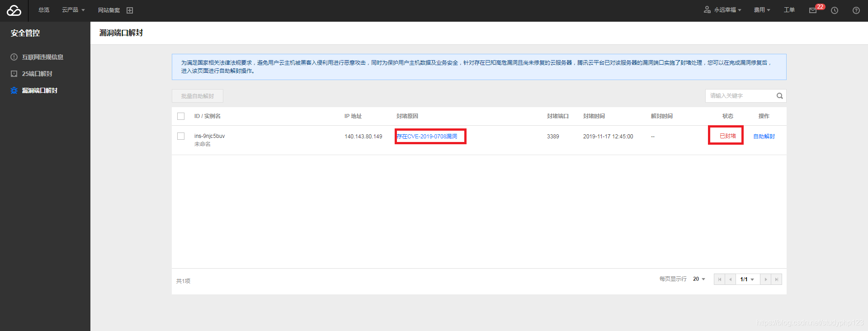Image resolution: width=868 pixels, height=331 pixels.
Task: Click IP address 140.143.80.149
Action: [x=363, y=137]
